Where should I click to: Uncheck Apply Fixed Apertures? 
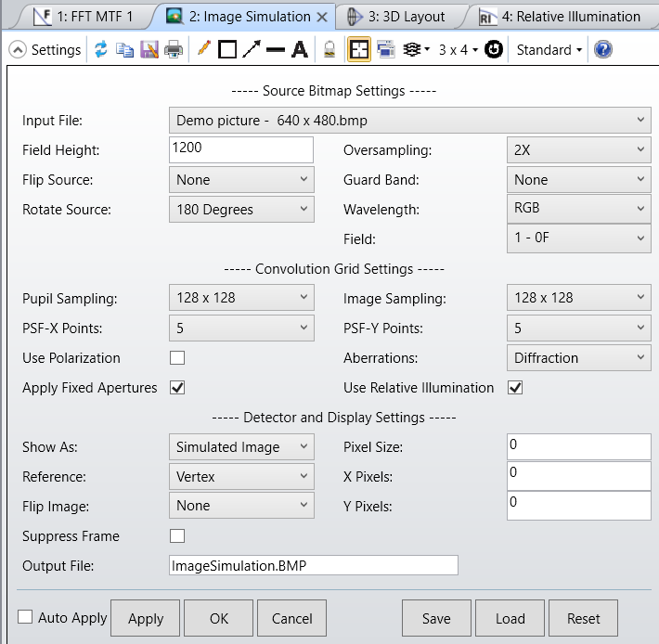point(177,388)
